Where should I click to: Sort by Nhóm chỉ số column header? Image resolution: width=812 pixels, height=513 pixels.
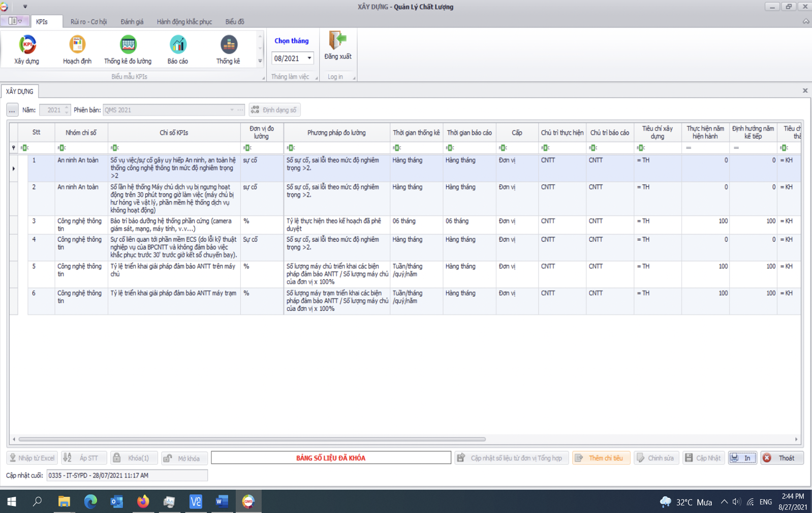pos(81,133)
